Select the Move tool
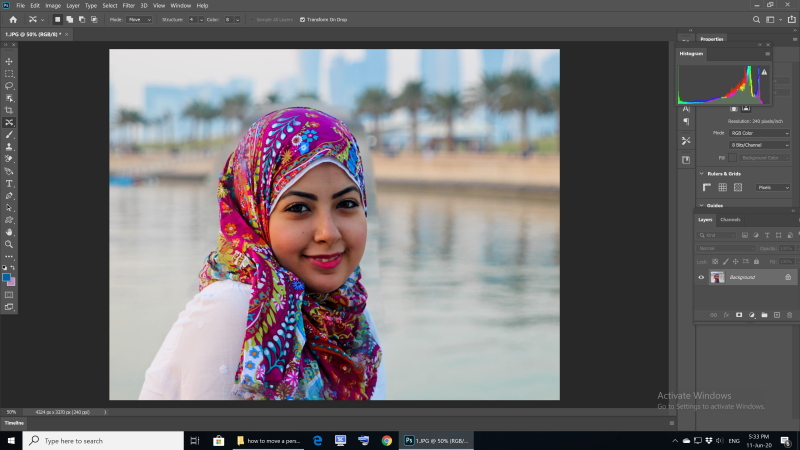Screen dimensions: 800x450 point(9,61)
